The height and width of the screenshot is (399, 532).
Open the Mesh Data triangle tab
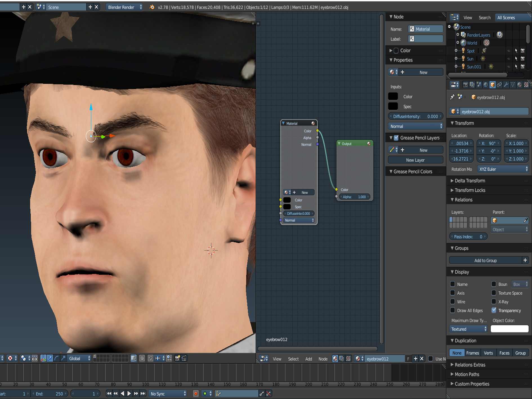513,84
